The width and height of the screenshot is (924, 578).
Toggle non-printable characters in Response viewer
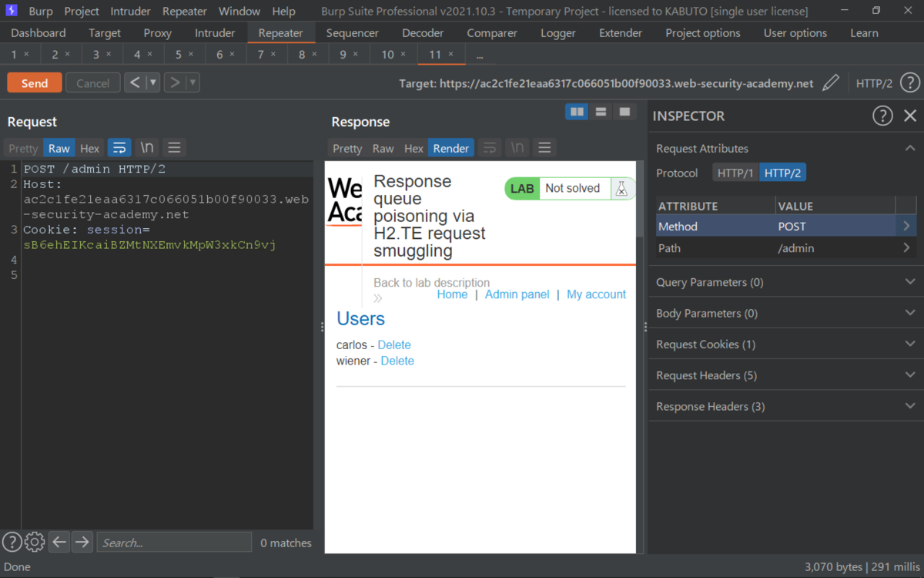(x=517, y=148)
